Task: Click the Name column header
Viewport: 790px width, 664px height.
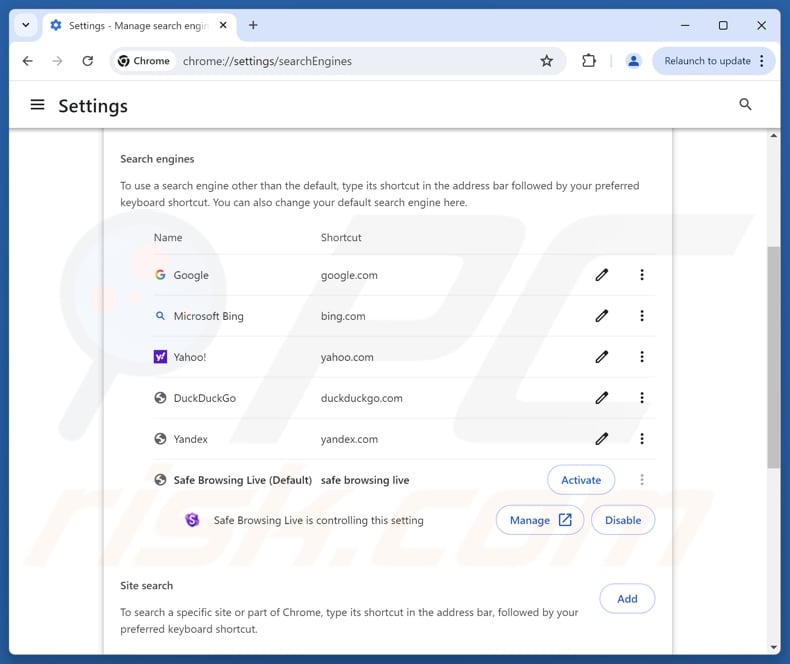Action: click(168, 237)
